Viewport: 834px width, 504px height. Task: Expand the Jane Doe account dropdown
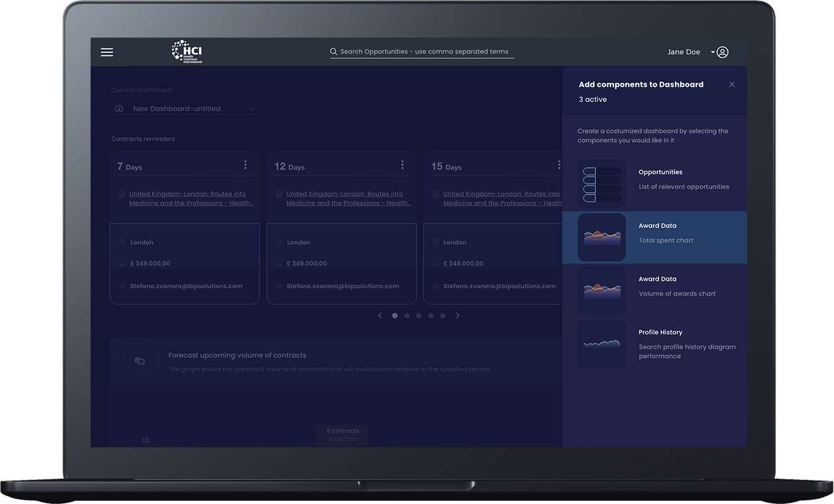click(x=711, y=52)
